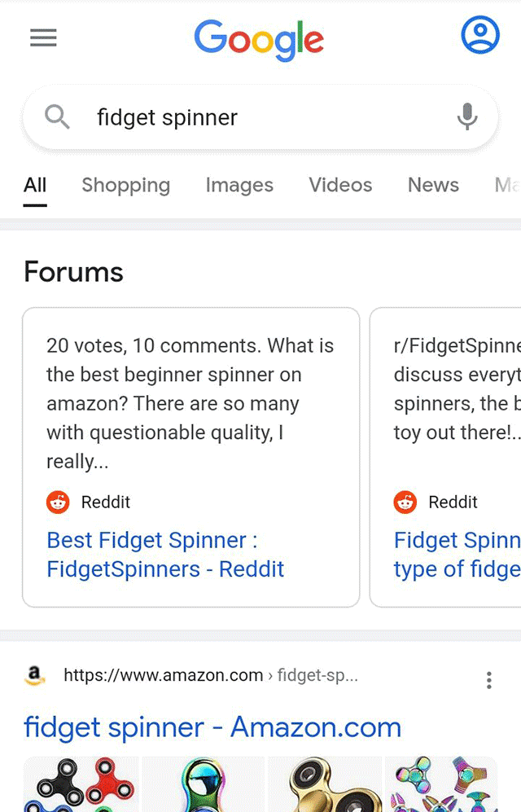521x812 pixels.
Task: Click the search magnifier icon
Action: point(57,117)
